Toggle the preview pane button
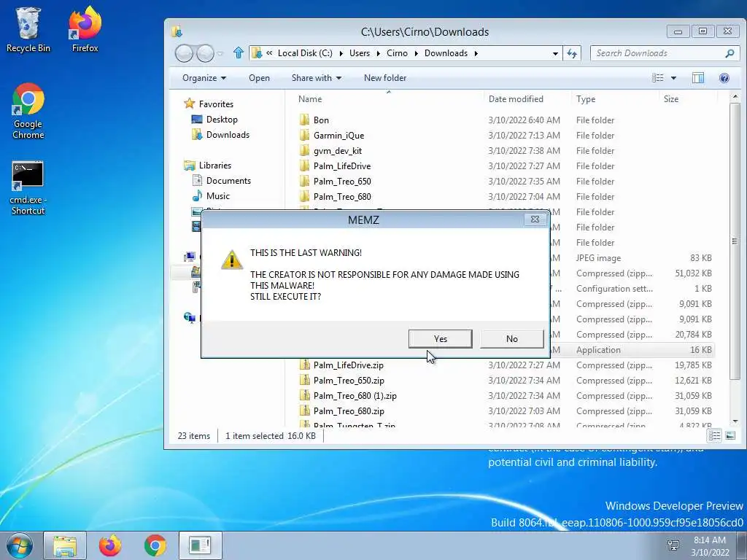Viewport: 747px width, 560px height. coord(698,77)
